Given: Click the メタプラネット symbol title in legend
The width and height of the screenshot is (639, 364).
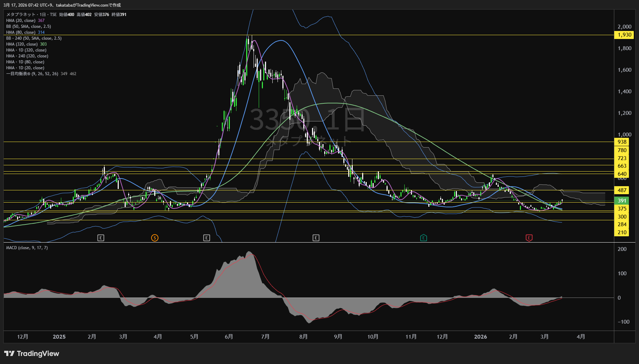Looking at the screenshot, I should click(21, 15).
